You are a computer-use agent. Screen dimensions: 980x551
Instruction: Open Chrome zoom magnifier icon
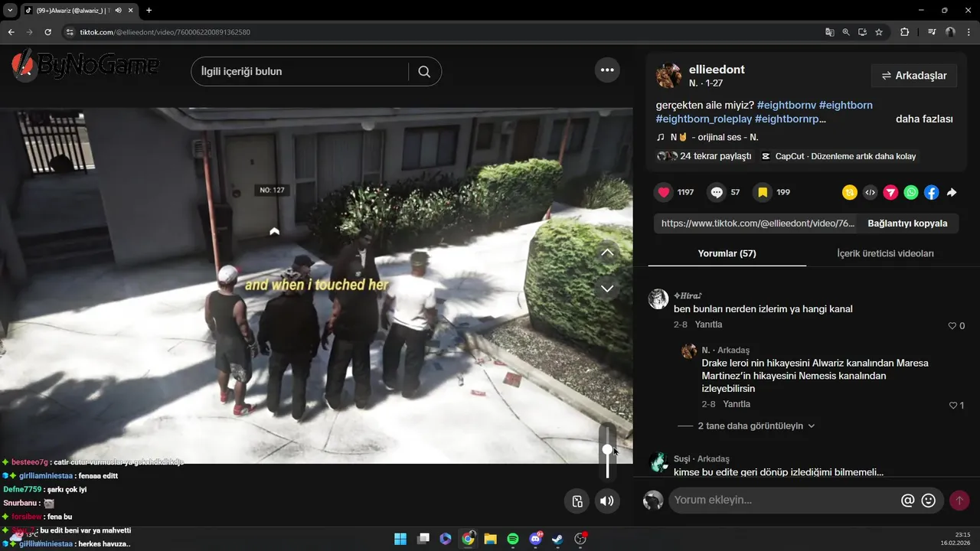pos(846,32)
